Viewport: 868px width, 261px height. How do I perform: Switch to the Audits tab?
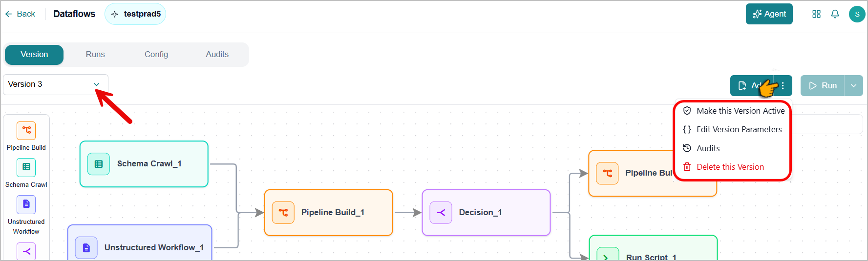point(217,55)
